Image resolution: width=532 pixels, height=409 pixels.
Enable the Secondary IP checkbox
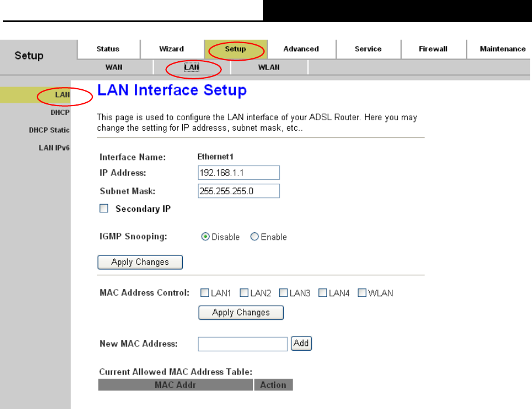point(104,208)
